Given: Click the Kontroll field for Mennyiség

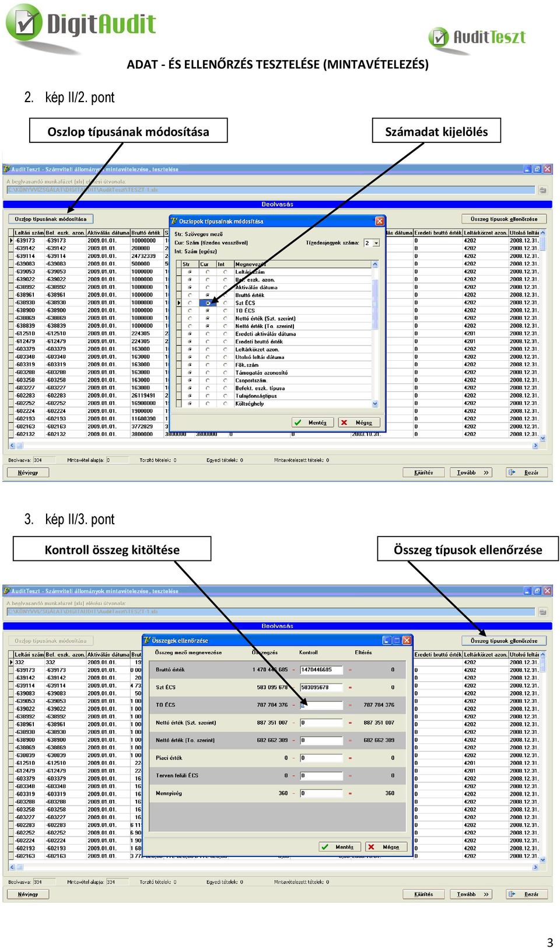Looking at the screenshot, I should coord(321,793).
